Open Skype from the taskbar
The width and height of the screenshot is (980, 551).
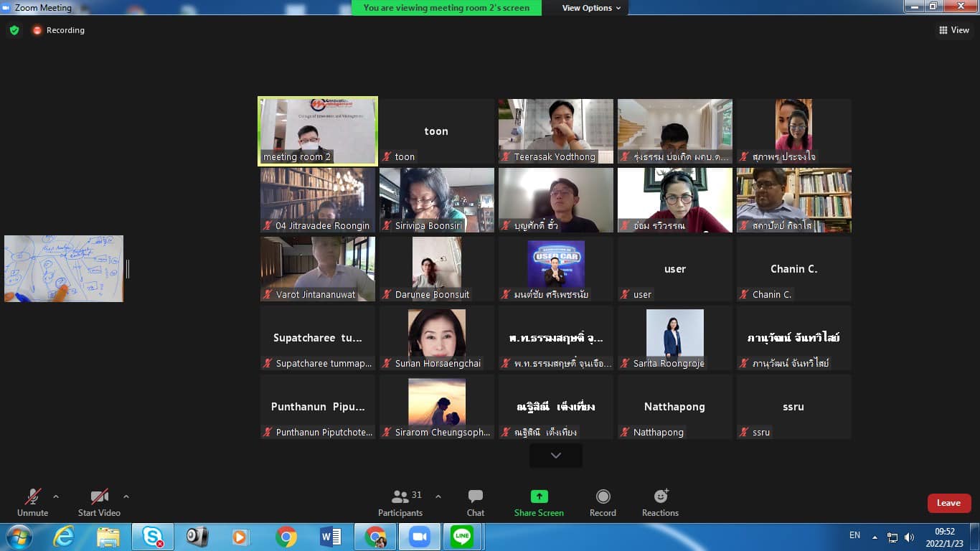pos(152,537)
